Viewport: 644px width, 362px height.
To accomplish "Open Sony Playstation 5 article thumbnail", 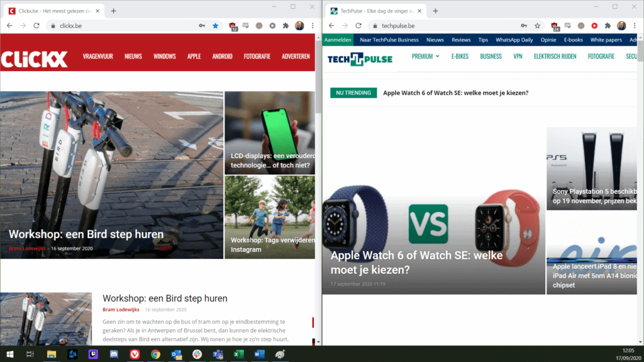I will (x=591, y=169).
